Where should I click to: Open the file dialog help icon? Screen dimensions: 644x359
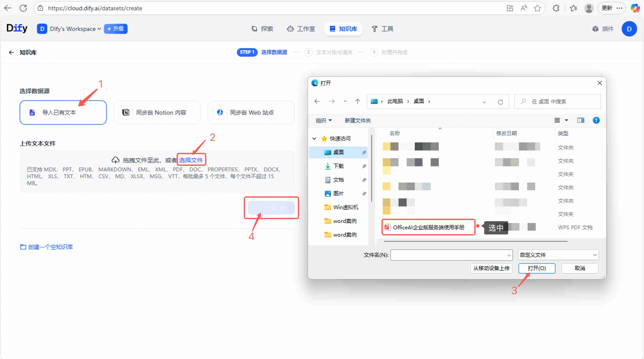(596, 120)
